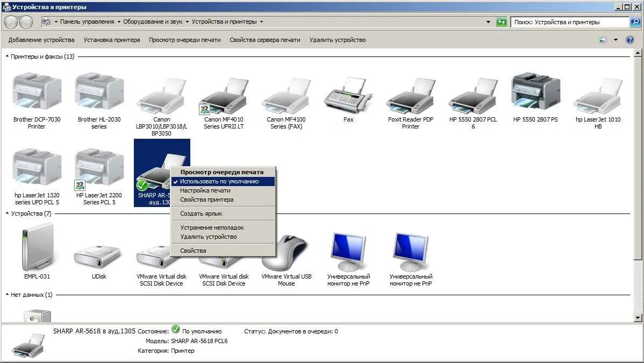Navigate to Панель управления breadcrumb
The image size is (644, 363).
pyautogui.click(x=87, y=22)
